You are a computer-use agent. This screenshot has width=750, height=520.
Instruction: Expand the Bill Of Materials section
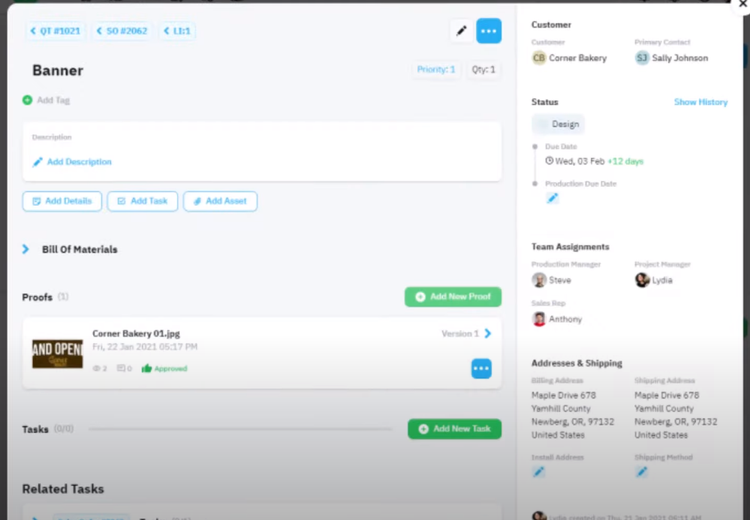[x=26, y=249]
